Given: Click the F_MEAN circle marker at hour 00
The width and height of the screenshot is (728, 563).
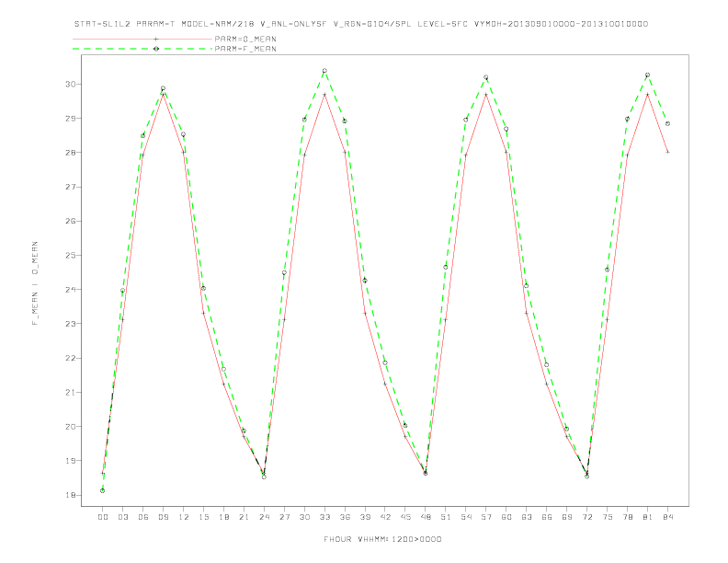Looking at the screenshot, I should pos(103,490).
